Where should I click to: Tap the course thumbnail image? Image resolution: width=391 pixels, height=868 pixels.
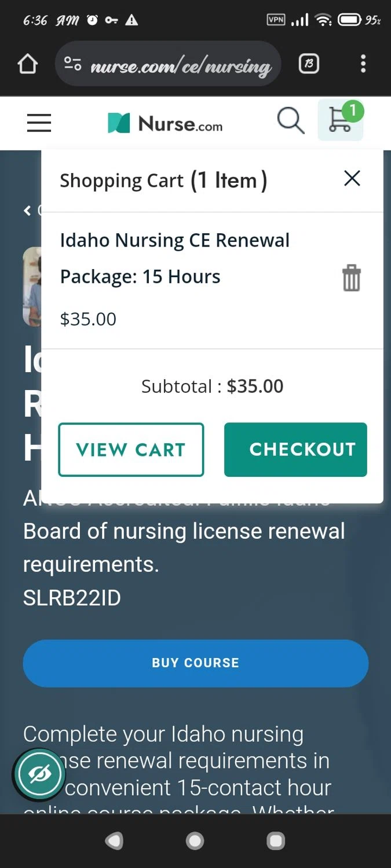pos(32,287)
